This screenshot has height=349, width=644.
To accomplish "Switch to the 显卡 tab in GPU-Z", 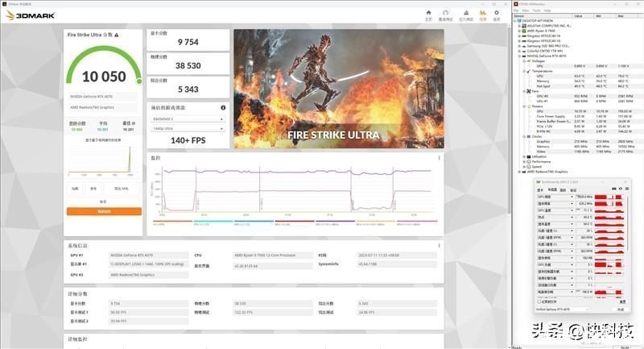I will [x=540, y=190].
